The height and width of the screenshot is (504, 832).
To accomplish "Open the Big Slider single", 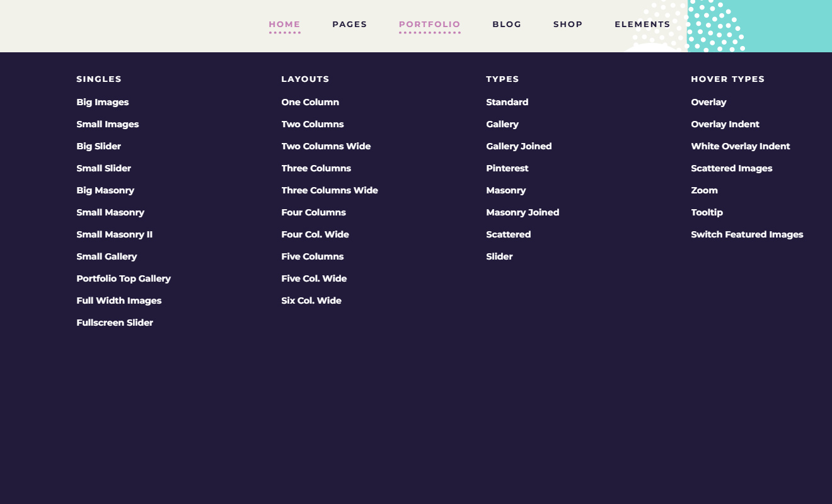I will click(x=99, y=146).
